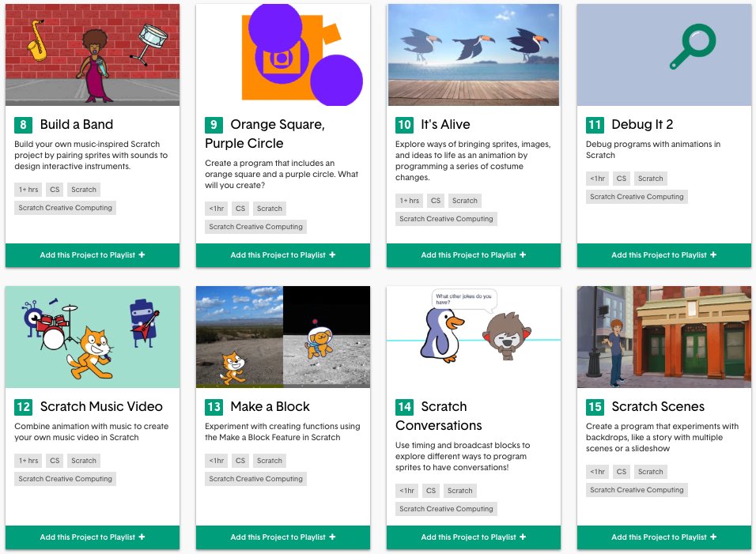
Task: Select Scratch Creative Computing tag on Orange Square card
Action: (255, 227)
